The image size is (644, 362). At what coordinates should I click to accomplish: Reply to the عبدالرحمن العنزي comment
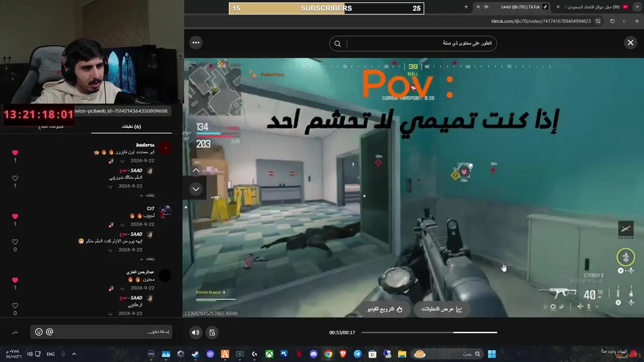click(122, 288)
